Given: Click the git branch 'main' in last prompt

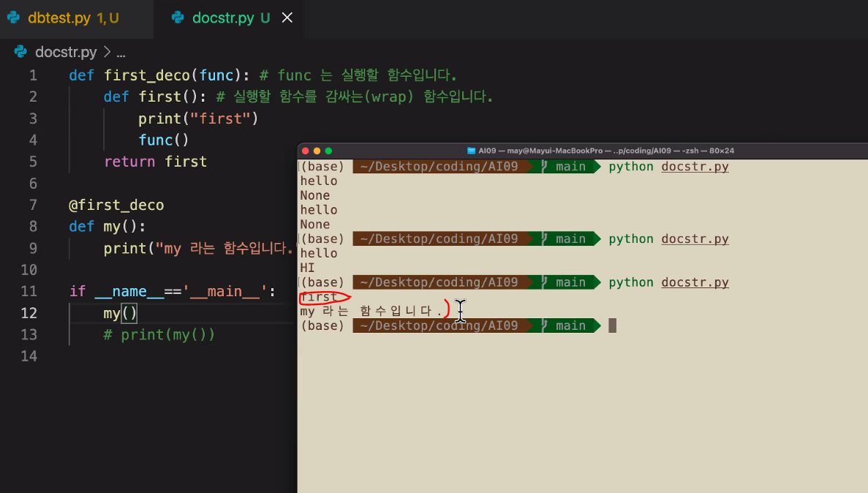Looking at the screenshot, I should [570, 325].
